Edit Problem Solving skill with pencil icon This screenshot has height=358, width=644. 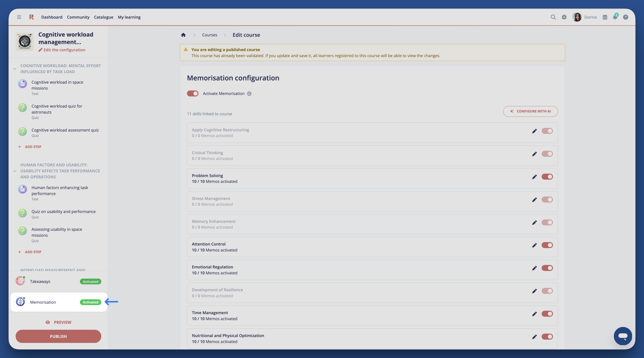point(535,177)
